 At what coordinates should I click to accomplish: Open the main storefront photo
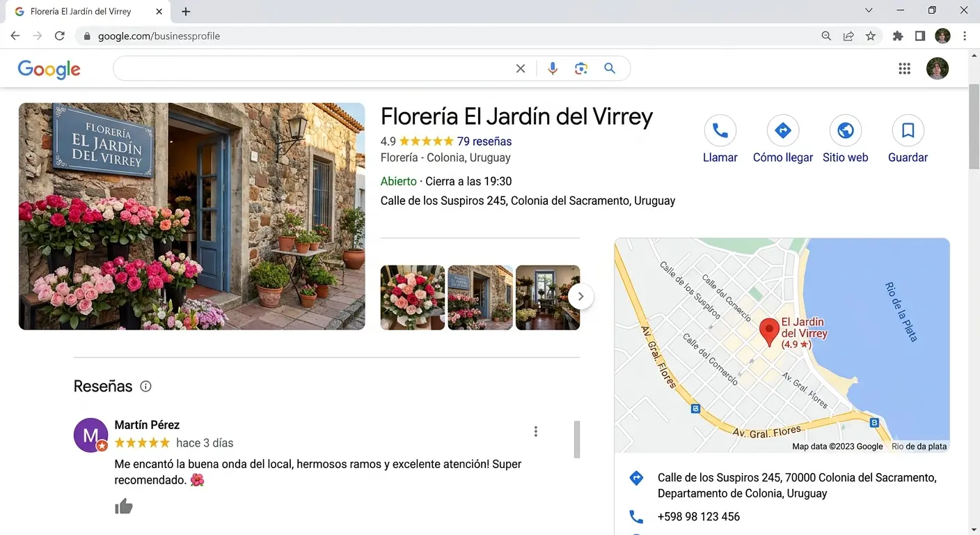tap(192, 217)
